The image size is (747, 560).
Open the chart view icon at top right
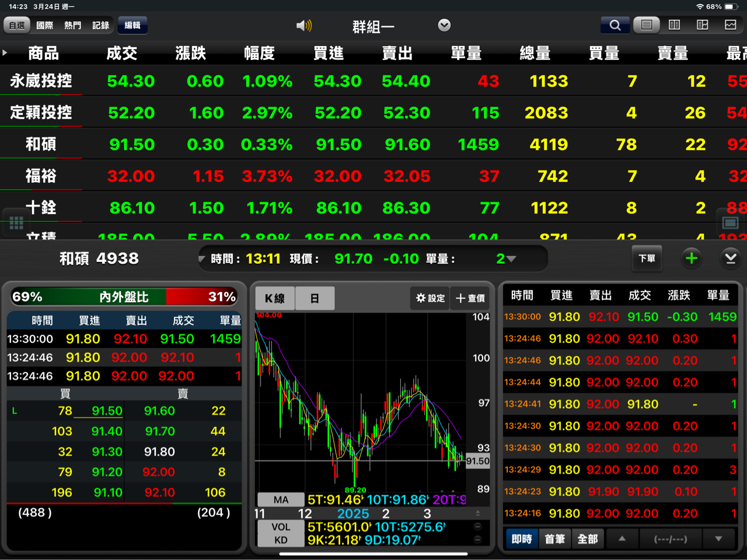coord(731,25)
